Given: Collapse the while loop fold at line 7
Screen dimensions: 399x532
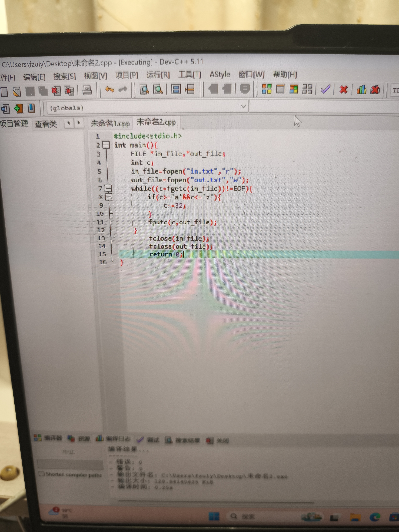Looking at the screenshot, I should pos(108,188).
